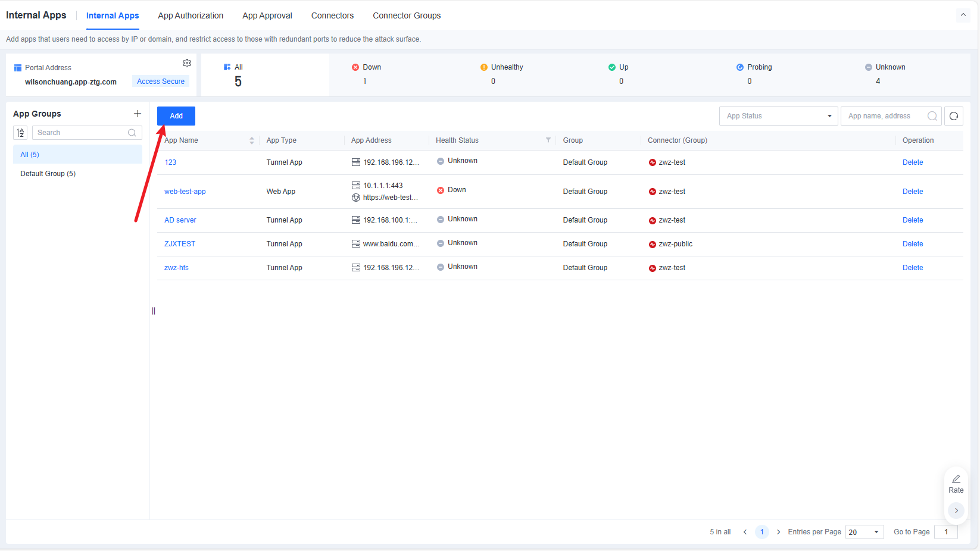Image resolution: width=980 pixels, height=551 pixels.
Task: Open portal address settings gear
Action: coord(187,63)
